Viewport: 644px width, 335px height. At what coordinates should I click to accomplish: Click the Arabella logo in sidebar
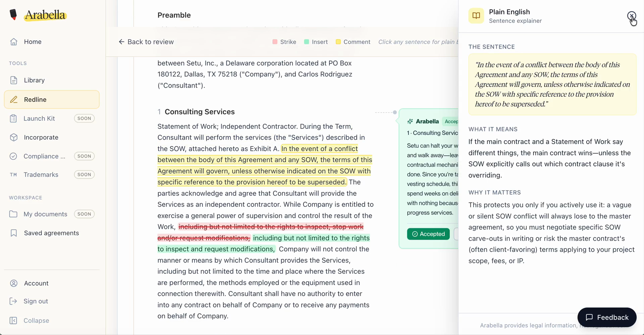coord(38,15)
